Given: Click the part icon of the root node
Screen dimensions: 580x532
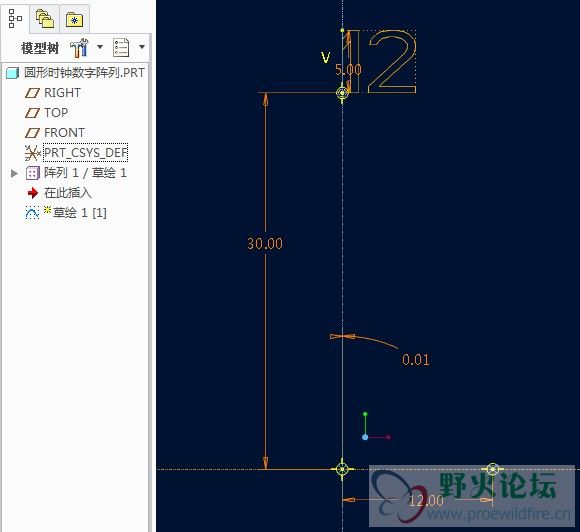Looking at the screenshot, I should pos(13,73).
